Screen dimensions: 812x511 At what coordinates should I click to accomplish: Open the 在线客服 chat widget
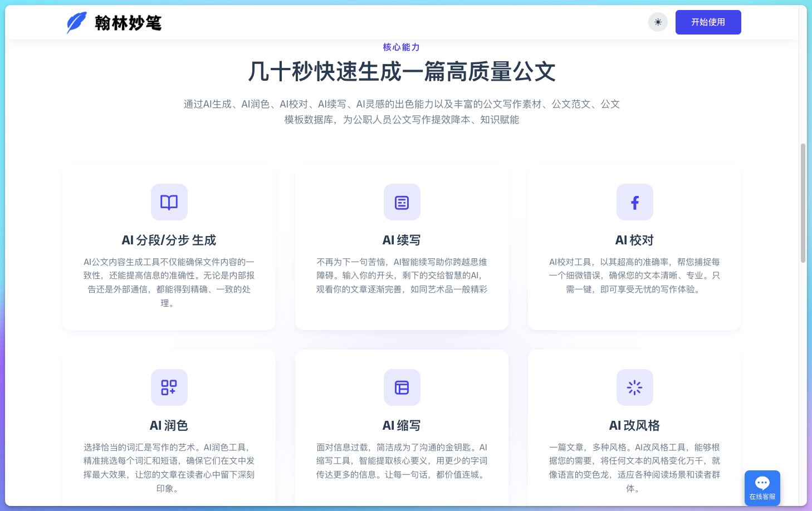click(x=762, y=488)
